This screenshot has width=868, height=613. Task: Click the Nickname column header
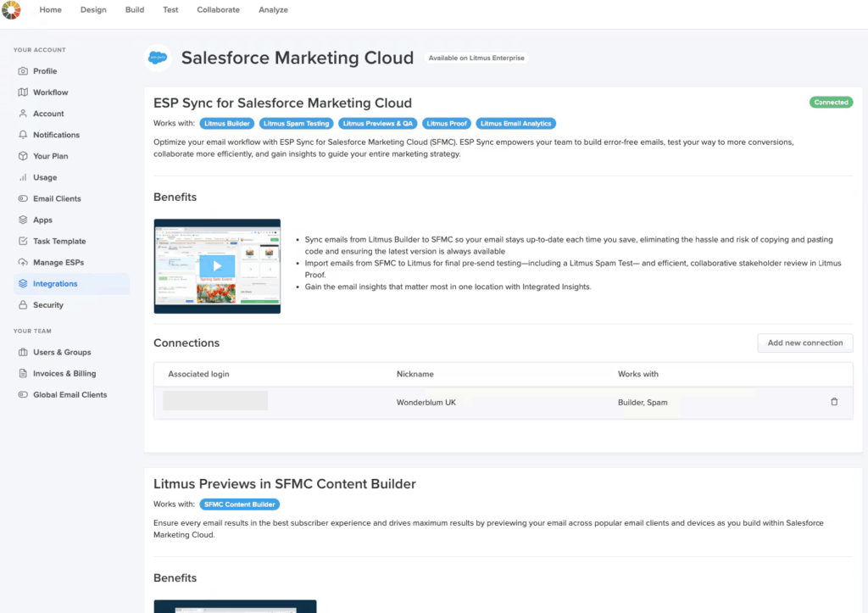click(415, 374)
